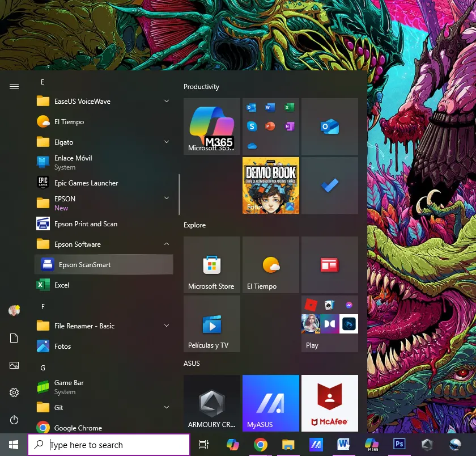Open the Play folder tile
The width and height of the screenshot is (476, 456).
[330, 324]
